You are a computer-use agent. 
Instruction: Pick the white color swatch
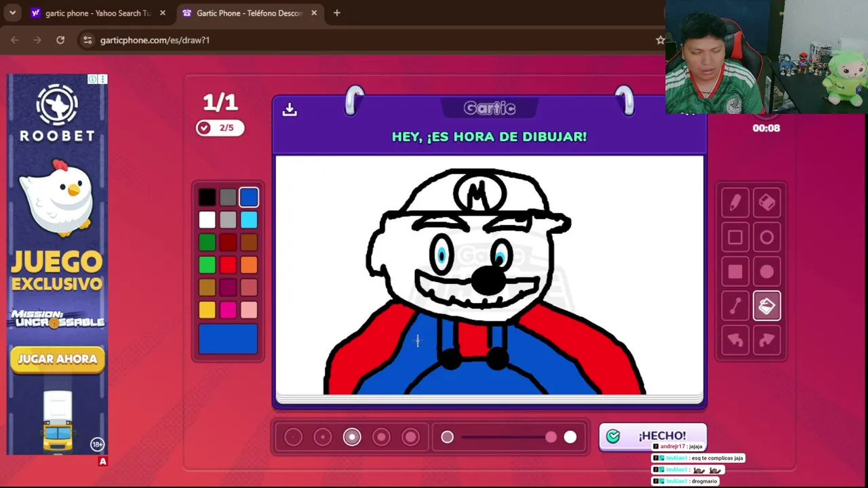click(x=208, y=220)
